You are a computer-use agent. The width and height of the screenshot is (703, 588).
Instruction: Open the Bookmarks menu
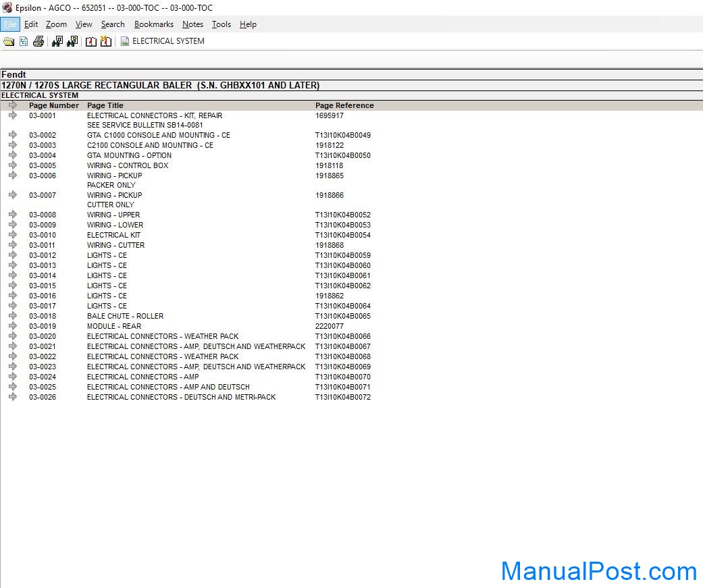(x=154, y=24)
